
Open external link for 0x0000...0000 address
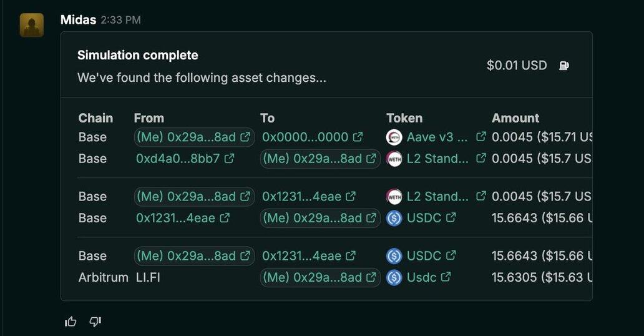tap(358, 137)
